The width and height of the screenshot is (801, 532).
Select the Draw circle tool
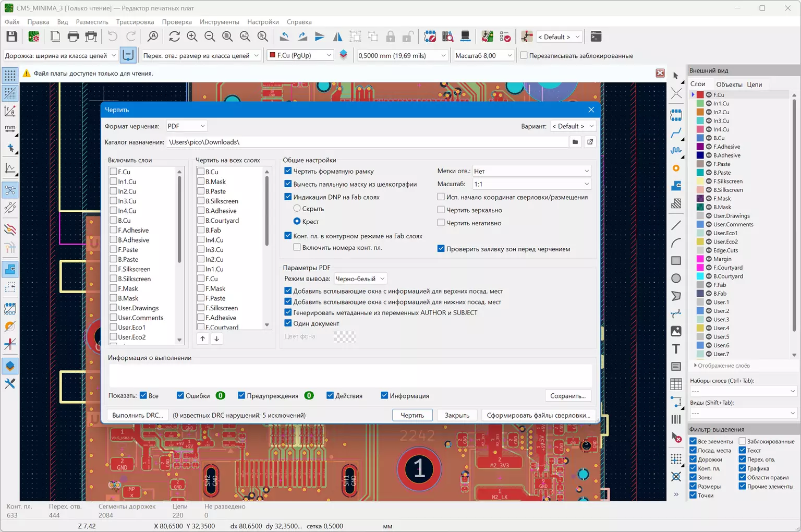676,279
